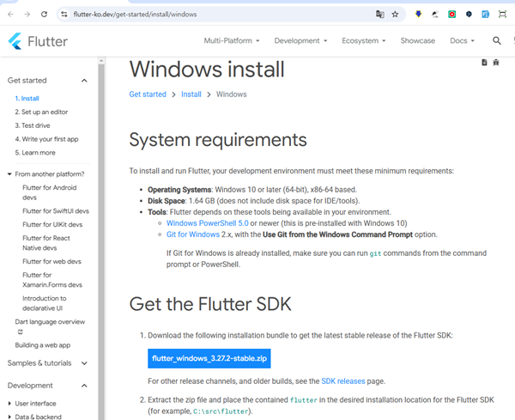Reload the page with refresh icon

click(44, 14)
